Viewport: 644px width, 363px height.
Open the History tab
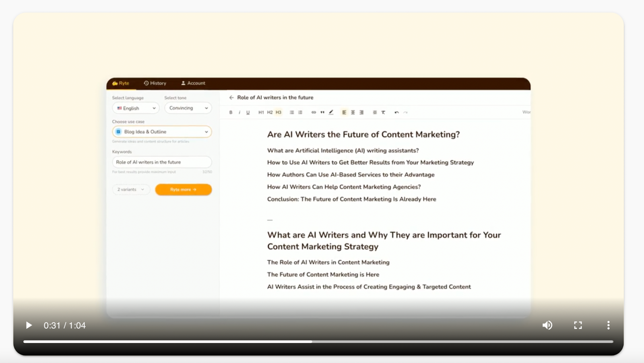click(155, 83)
